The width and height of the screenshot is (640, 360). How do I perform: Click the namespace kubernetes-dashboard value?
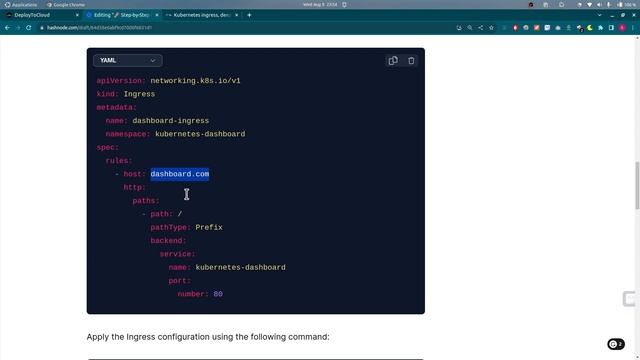[x=200, y=134]
